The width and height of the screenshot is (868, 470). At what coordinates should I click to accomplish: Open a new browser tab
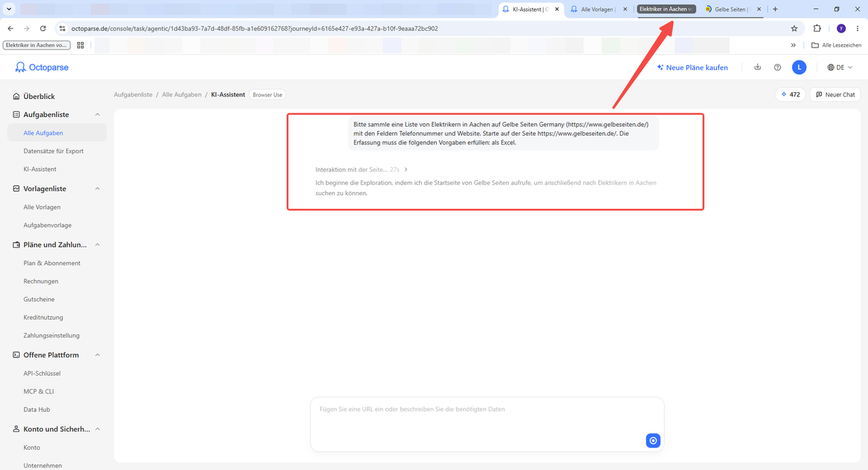[775, 9]
